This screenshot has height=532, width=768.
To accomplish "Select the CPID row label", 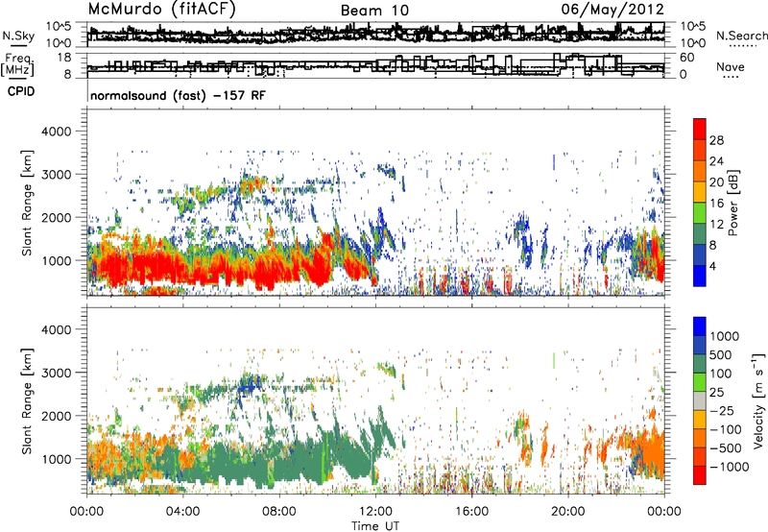I will click(21, 91).
